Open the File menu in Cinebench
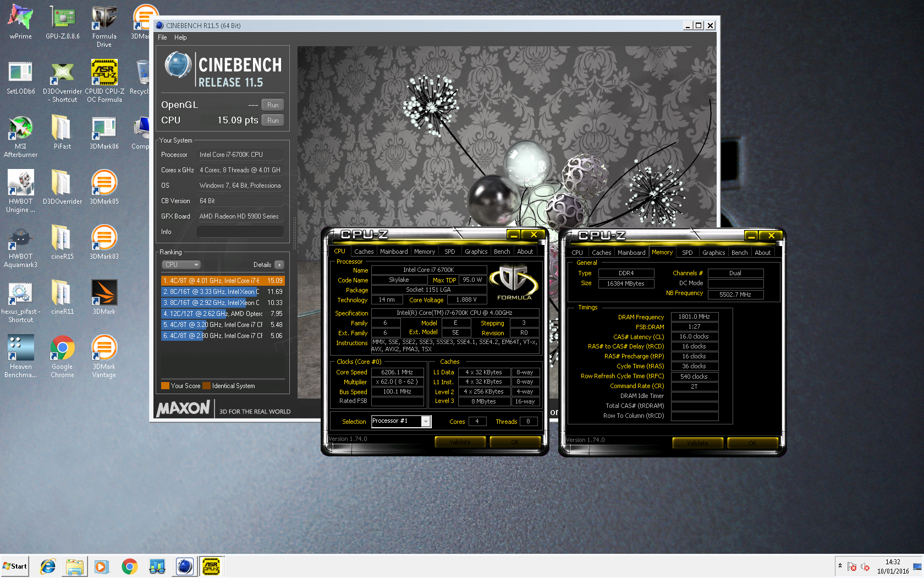Viewport: 924px width, 578px height. point(162,37)
